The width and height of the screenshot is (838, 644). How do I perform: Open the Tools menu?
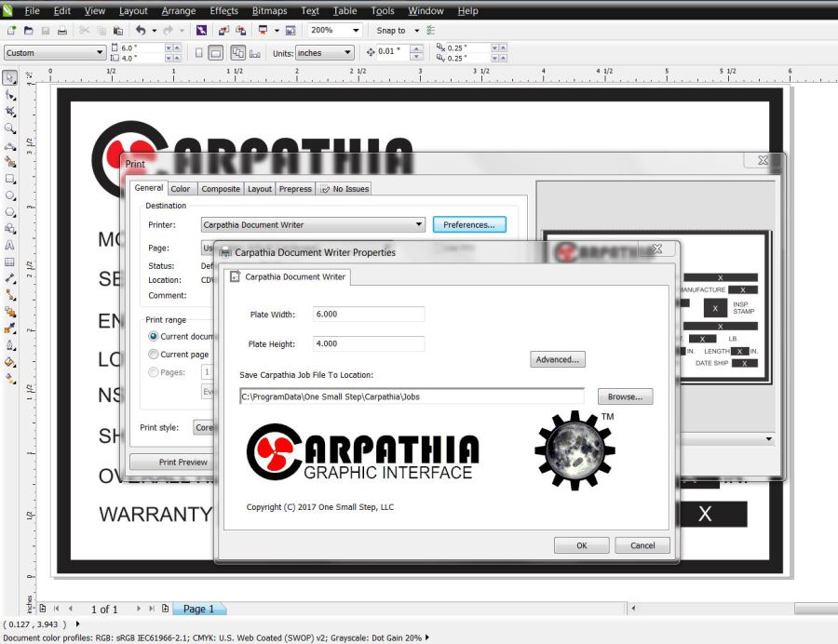click(x=383, y=10)
